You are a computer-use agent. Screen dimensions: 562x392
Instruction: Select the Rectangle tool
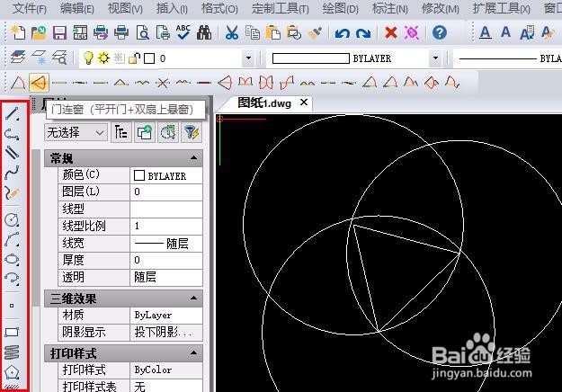12,332
